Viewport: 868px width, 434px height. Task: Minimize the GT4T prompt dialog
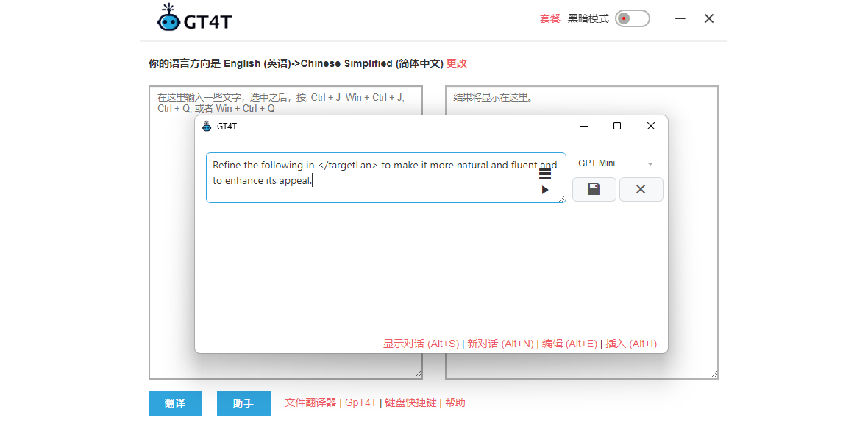click(x=583, y=127)
